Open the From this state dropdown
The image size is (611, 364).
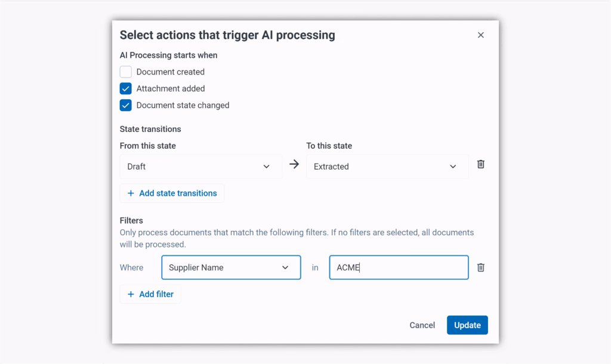[200, 166]
